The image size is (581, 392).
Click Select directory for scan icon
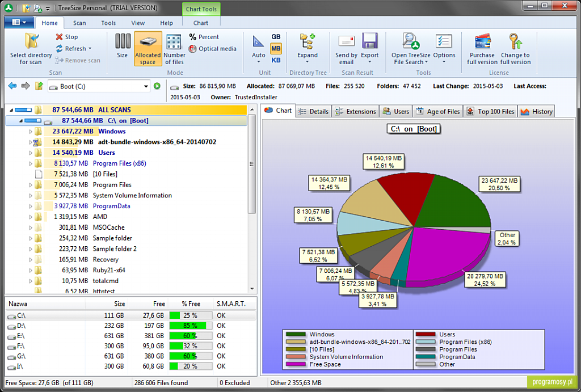31,41
